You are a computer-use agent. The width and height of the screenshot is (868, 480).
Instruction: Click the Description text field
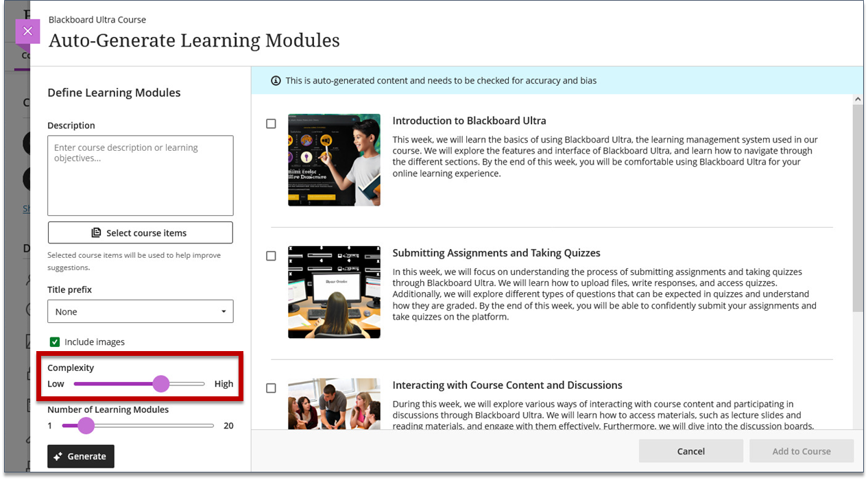click(141, 176)
